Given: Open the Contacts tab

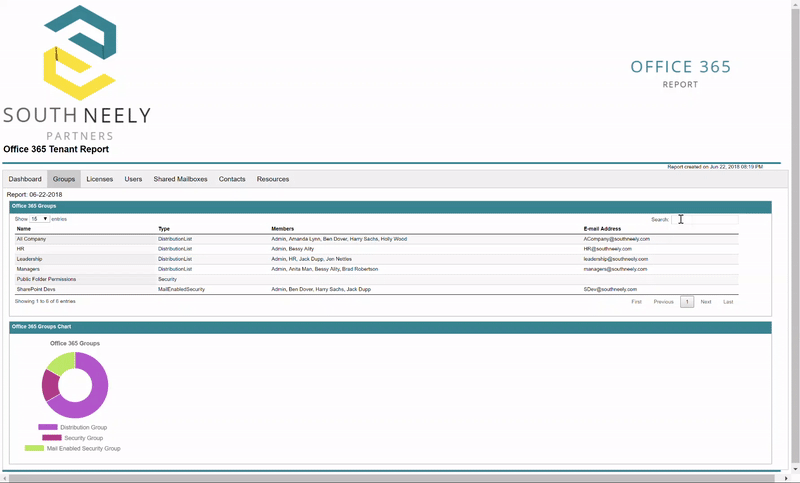Looking at the screenshot, I should pyautogui.click(x=232, y=179).
